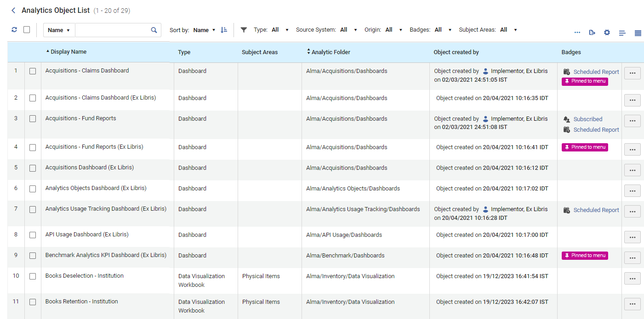Tick the API Usage Dashboard checkbox

tap(33, 235)
